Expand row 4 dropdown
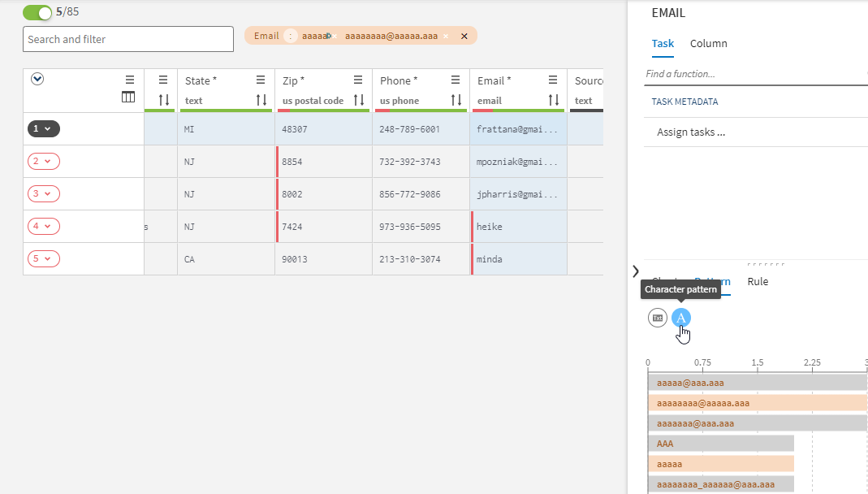The height and width of the screenshot is (494, 868). [43, 226]
